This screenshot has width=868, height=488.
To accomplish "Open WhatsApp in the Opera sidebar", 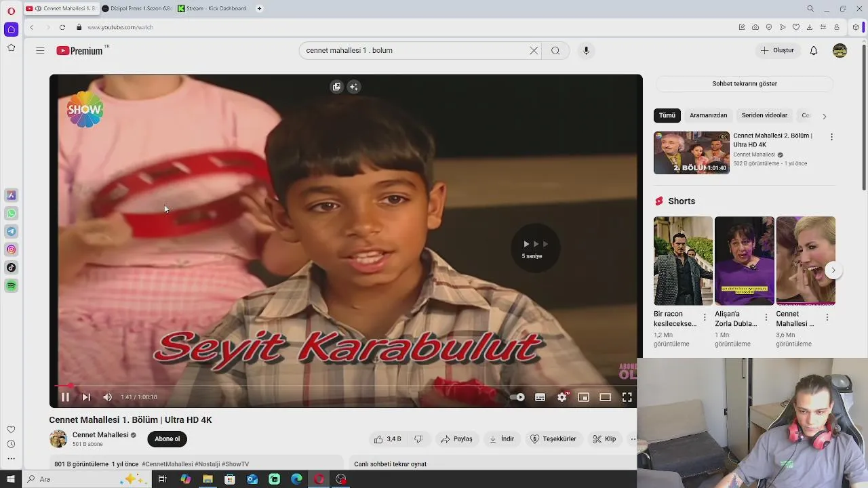I will coord(12,213).
